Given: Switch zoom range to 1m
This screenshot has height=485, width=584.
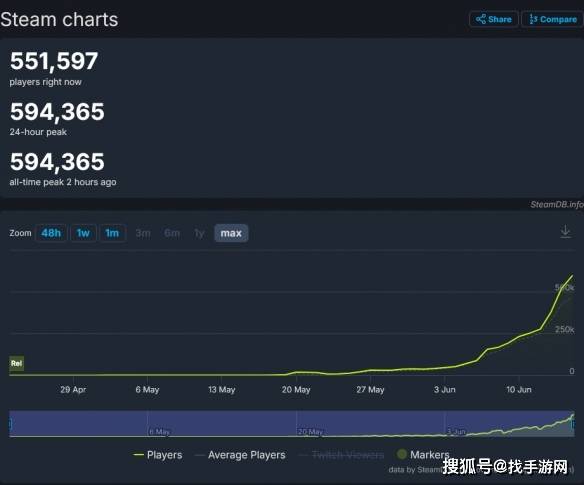Looking at the screenshot, I should (x=112, y=233).
